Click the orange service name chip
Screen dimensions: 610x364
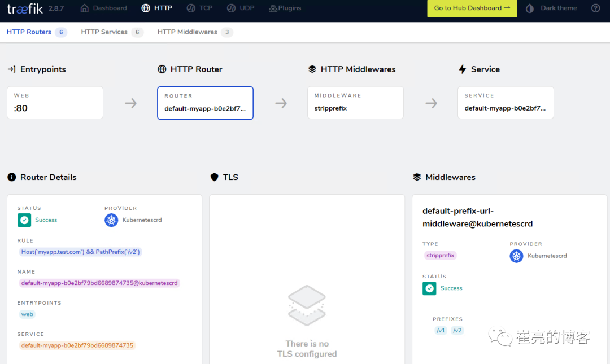tap(77, 345)
